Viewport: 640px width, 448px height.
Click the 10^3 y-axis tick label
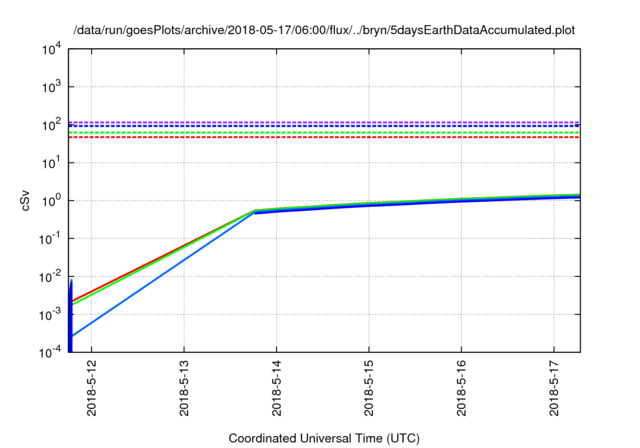51,86
